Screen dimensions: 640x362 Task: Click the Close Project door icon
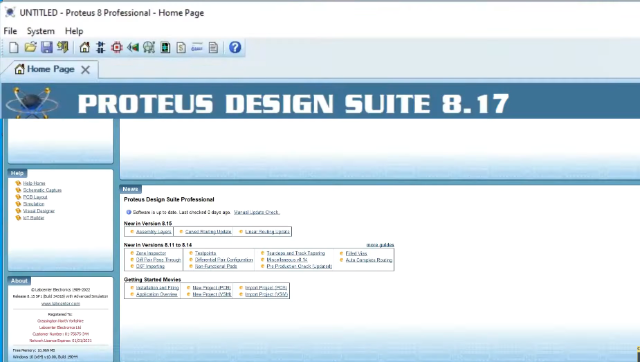63,47
